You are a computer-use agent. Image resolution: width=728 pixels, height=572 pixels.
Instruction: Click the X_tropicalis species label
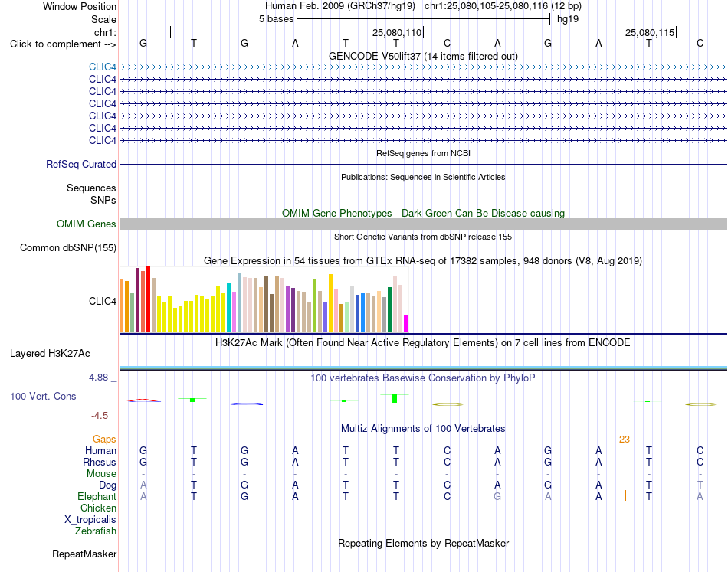point(90,520)
